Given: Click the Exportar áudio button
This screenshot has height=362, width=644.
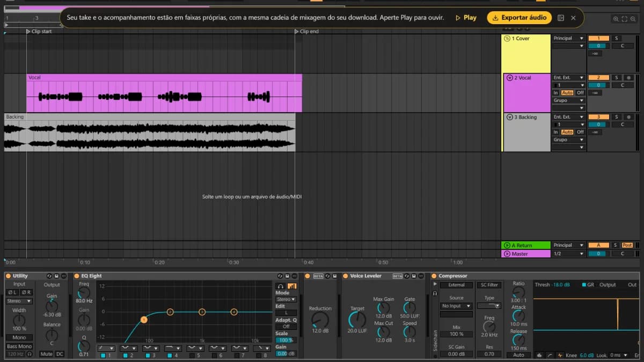Looking at the screenshot, I should pos(519,18).
